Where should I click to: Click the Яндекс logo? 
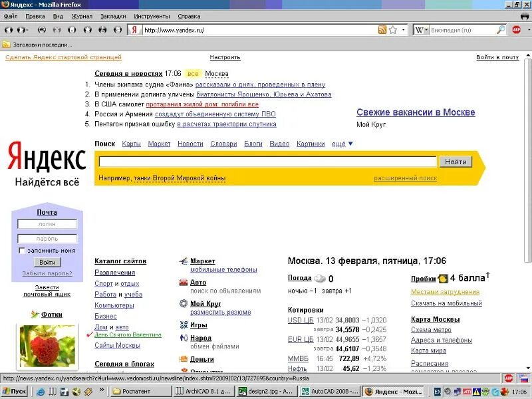[x=47, y=156]
